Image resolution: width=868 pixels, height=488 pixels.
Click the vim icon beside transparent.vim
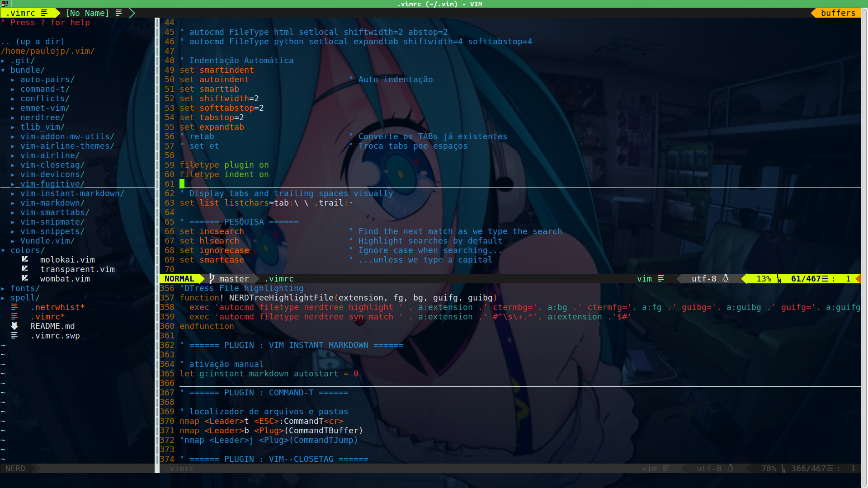coord(25,269)
